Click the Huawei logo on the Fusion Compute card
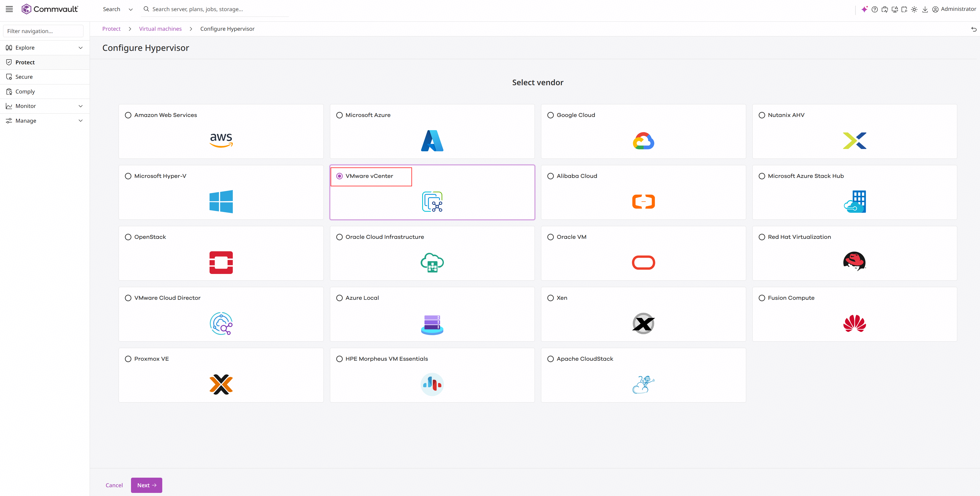The height and width of the screenshot is (496, 980). 854,324
